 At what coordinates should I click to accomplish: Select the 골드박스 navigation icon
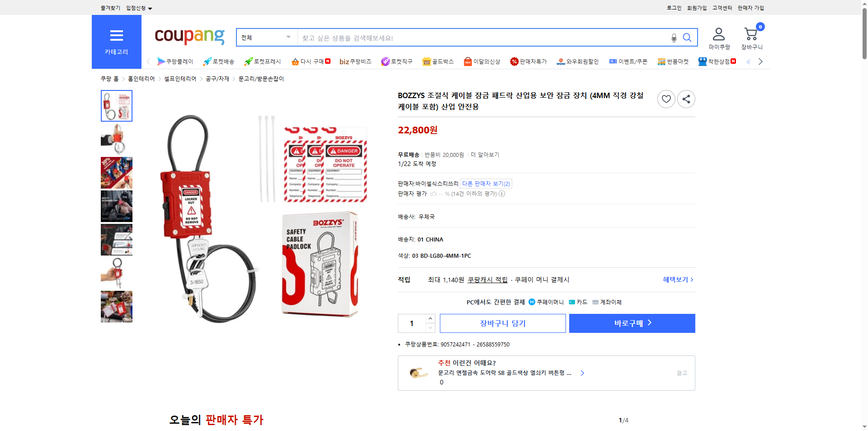coord(437,61)
